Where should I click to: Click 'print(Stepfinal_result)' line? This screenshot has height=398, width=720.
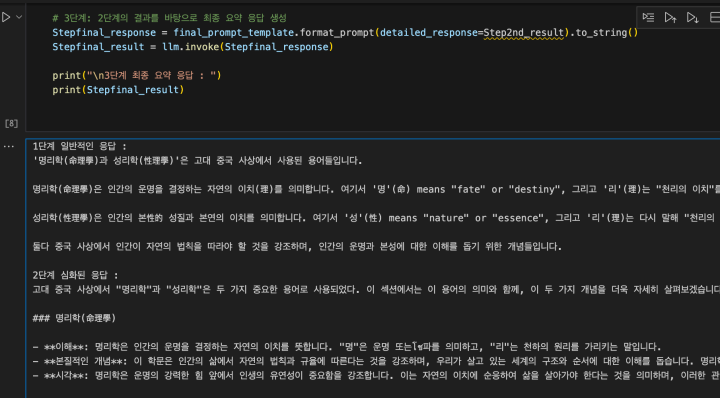[118, 90]
